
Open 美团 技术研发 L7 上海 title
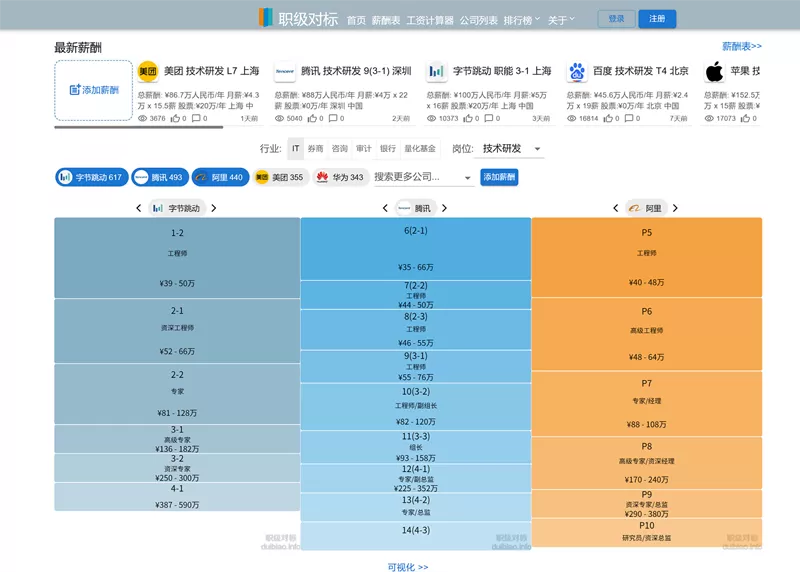(211, 71)
